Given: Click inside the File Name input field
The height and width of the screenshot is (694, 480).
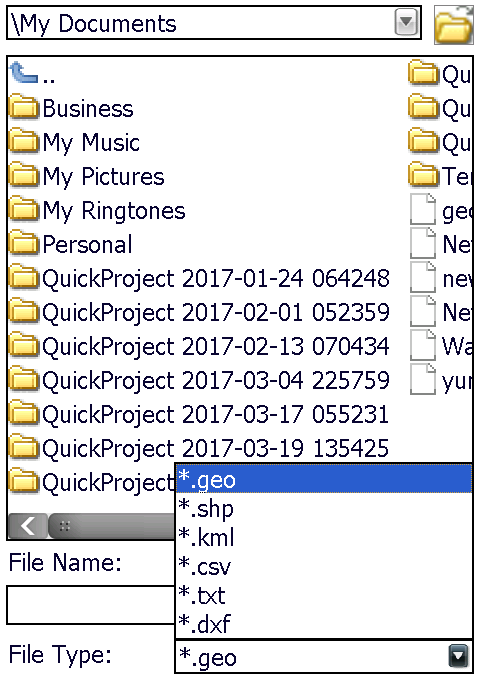Looking at the screenshot, I should tap(91, 605).
